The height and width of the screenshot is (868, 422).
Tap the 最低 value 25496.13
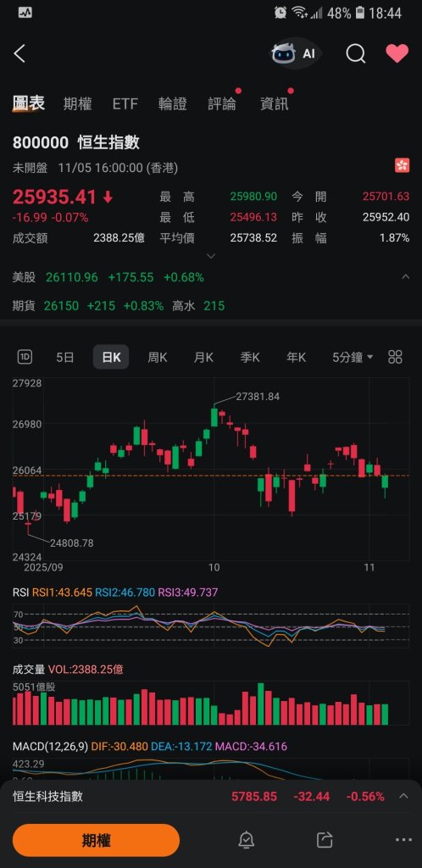pos(253,217)
